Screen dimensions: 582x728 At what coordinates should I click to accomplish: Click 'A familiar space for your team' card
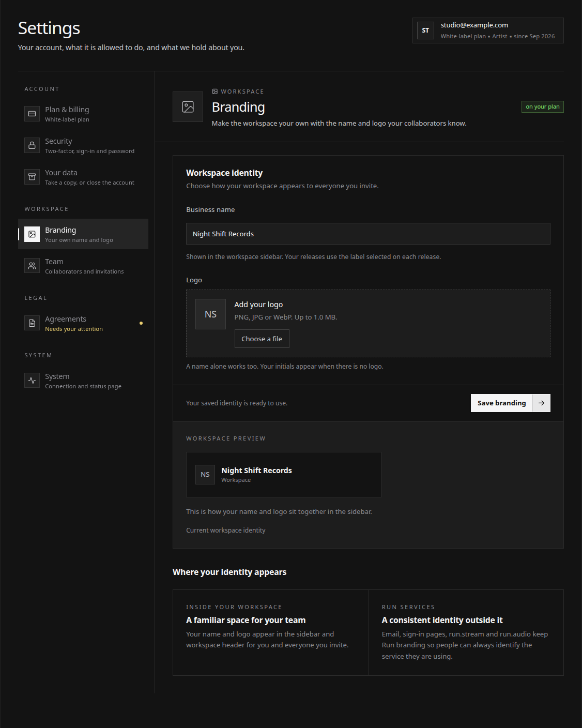tap(270, 632)
